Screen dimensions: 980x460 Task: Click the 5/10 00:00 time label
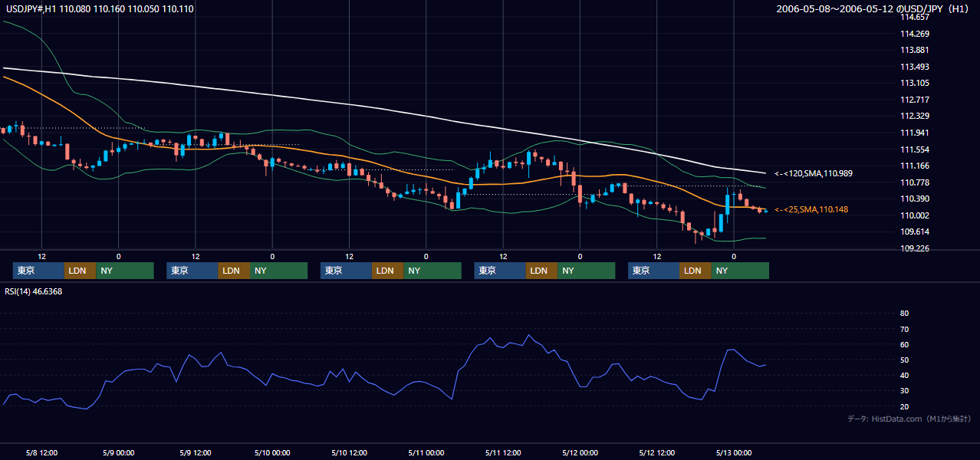pos(272,452)
